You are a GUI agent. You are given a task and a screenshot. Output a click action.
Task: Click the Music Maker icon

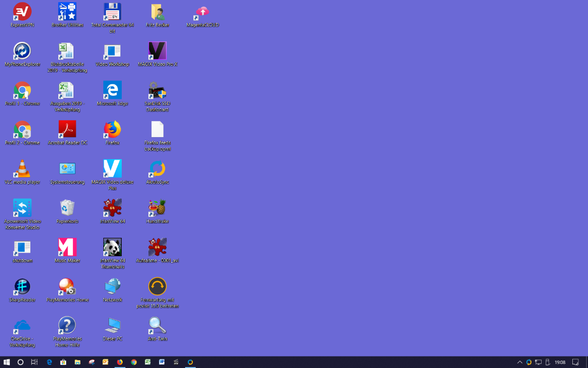67,247
